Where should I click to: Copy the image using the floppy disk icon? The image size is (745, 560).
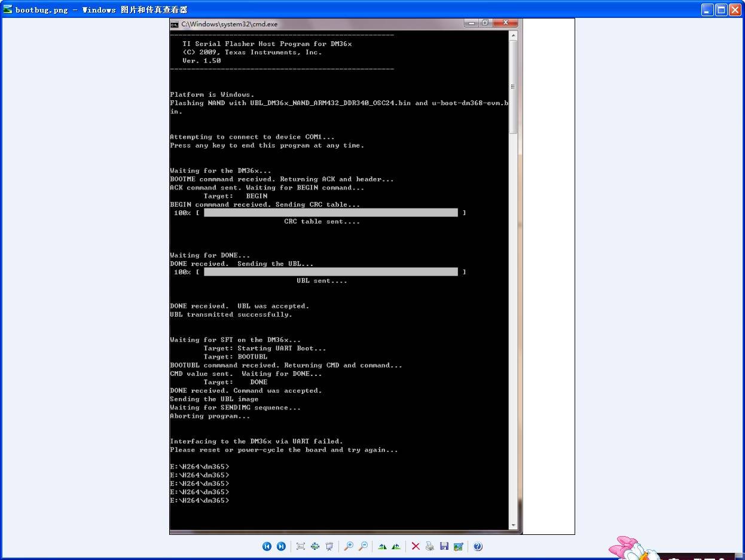(444, 546)
